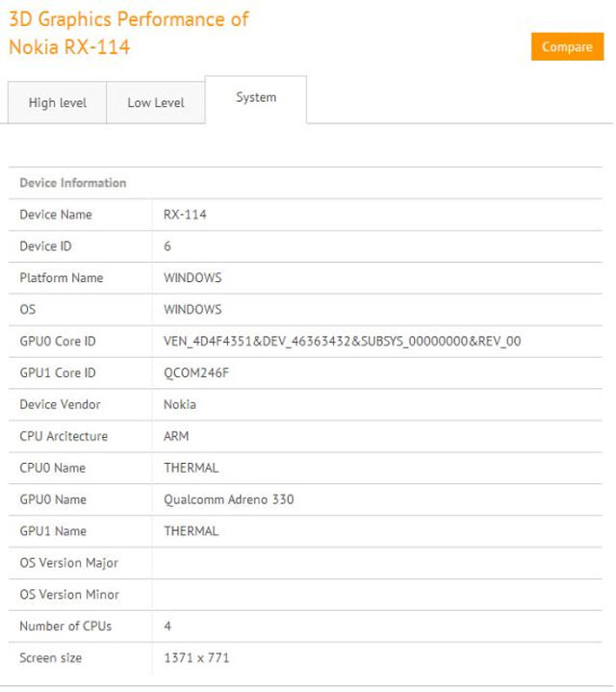Switch to the High level tab
This screenshot has height=692, width=616.
(58, 103)
